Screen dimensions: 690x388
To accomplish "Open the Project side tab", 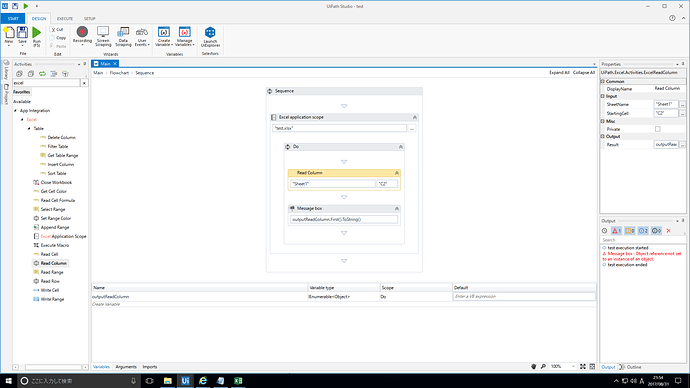I will pos(6,95).
